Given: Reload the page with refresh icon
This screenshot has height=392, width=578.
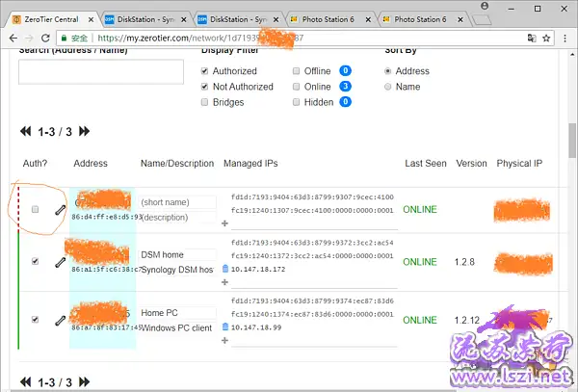Looking at the screenshot, I should click(x=45, y=38).
